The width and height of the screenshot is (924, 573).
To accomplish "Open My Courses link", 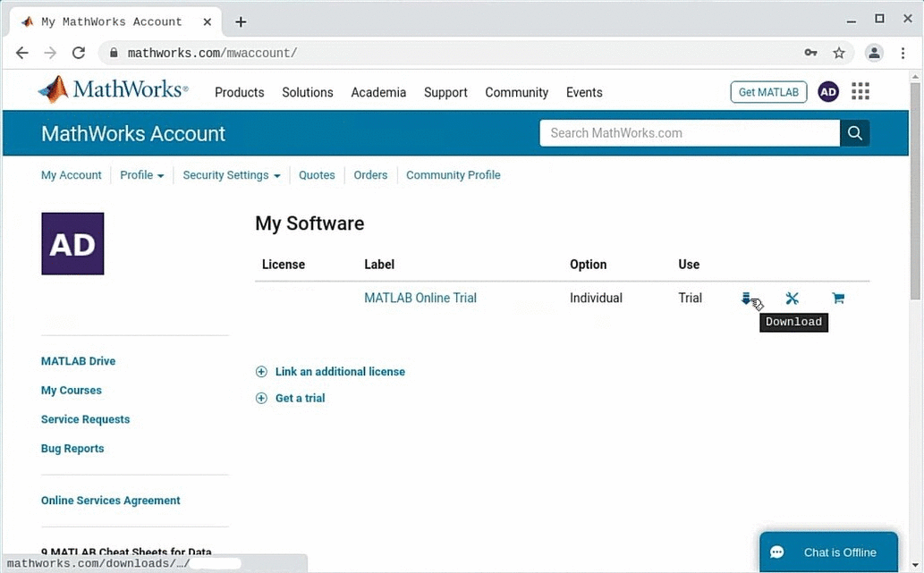I will pos(72,391).
